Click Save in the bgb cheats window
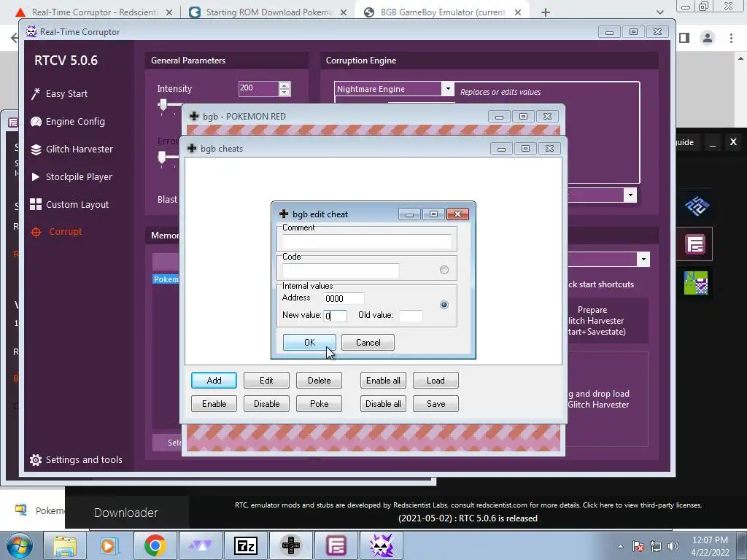747x560 pixels. pos(436,404)
